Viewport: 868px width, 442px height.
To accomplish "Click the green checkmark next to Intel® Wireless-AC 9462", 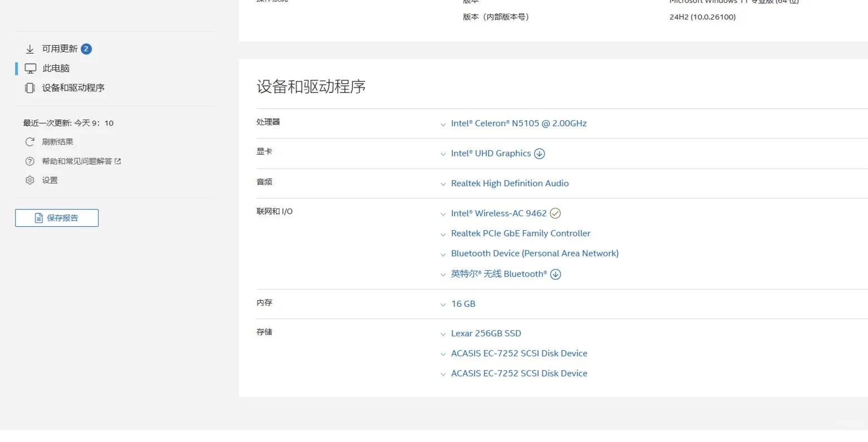I will 555,213.
